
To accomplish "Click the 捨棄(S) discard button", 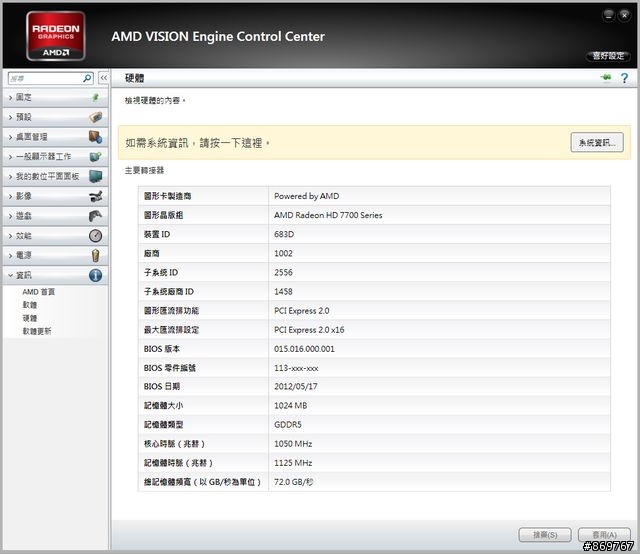I will (x=545, y=534).
